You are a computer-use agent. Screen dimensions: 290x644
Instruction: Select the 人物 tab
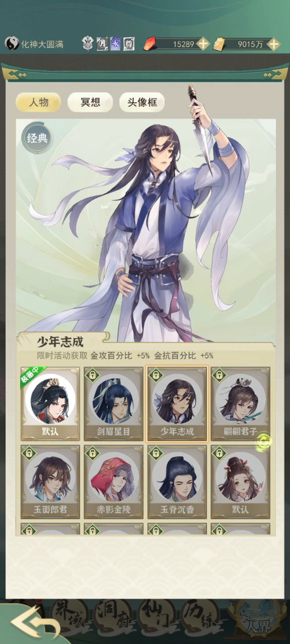[x=38, y=103]
